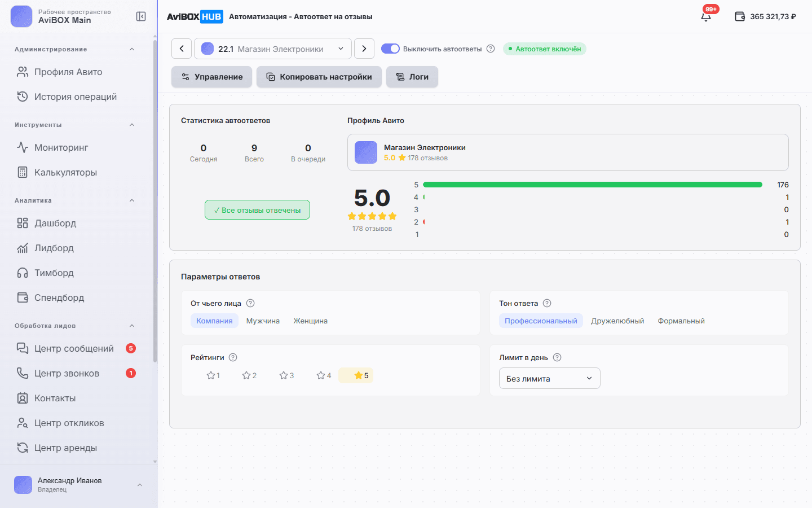Viewport: 812px width, 508px height.
Task: Click help icon next to Выключить автоответы
Action: pos(491,49)
